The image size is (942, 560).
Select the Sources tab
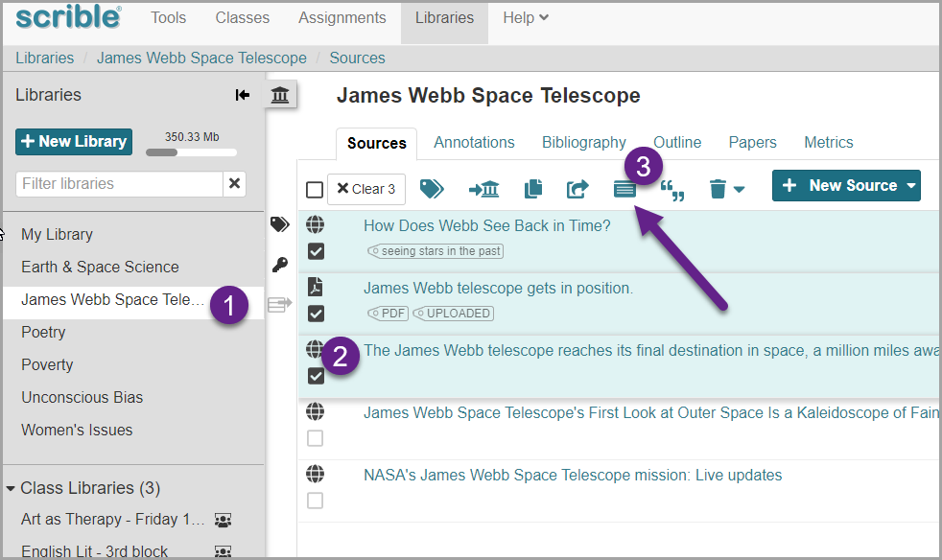tap(377, 144)
